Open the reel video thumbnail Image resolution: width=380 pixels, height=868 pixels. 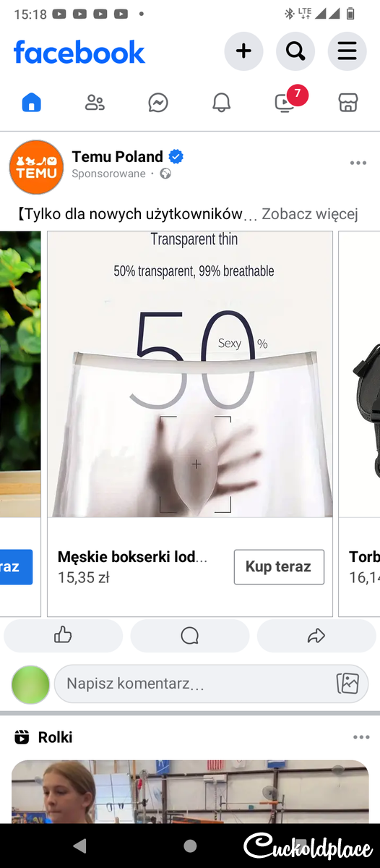(190, 791)
